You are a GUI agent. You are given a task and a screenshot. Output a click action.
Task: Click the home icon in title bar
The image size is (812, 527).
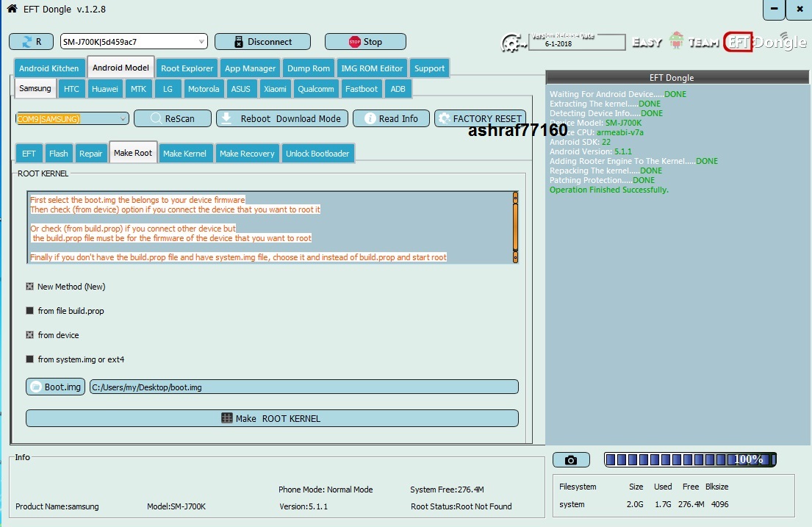(x=12, y=9)
